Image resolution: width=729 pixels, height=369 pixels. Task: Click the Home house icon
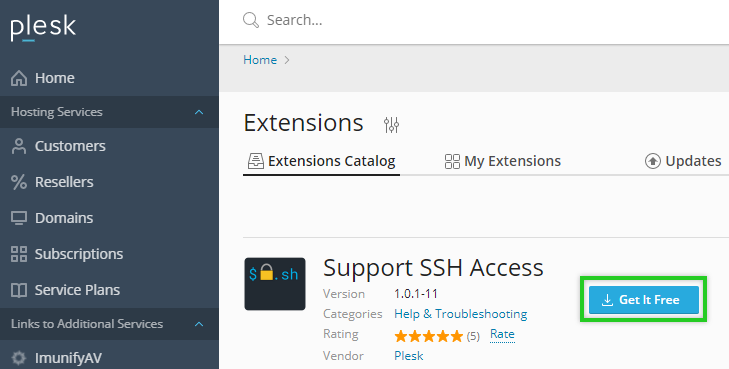[19, 78]
